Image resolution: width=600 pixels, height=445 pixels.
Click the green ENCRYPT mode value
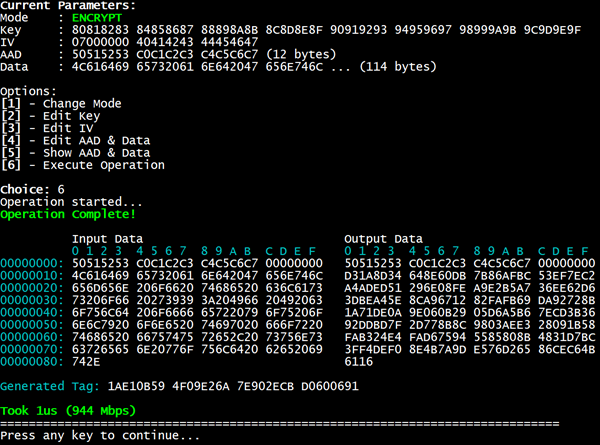97,18
